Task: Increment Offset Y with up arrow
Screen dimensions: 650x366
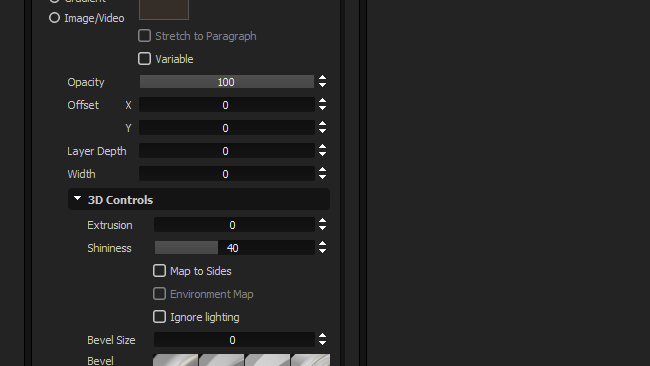Action: tap(323, 124)
